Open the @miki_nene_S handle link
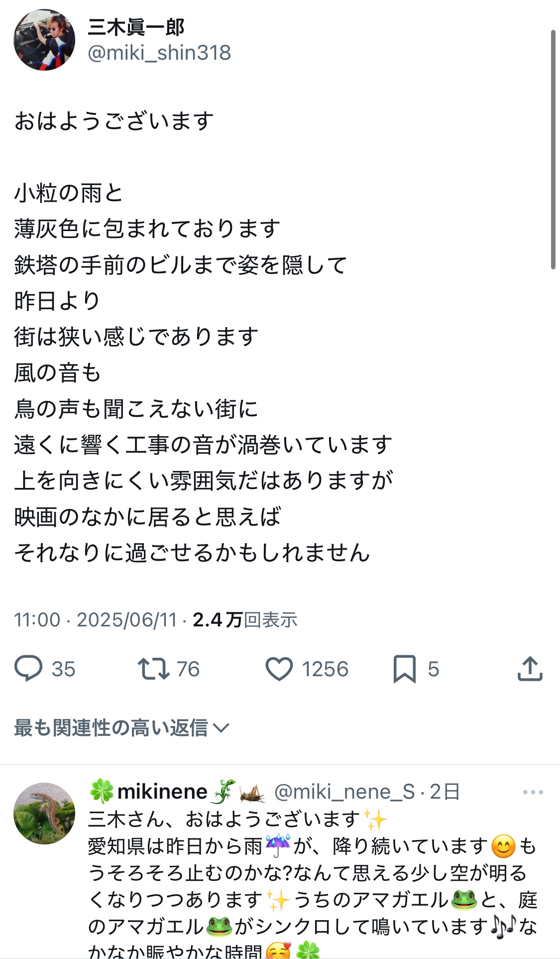Image resolution: width=560 pixels, height=959 pixels. coord(344,792)
